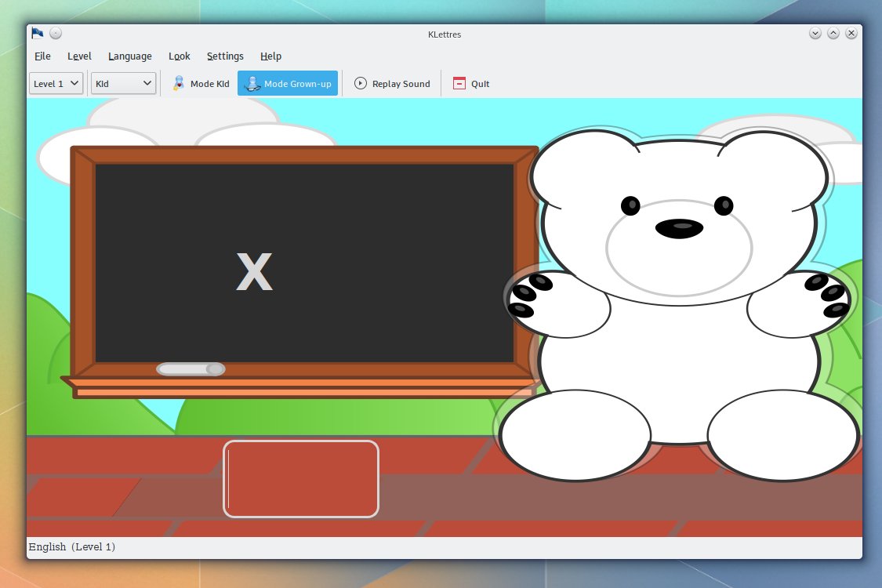This screenshot has width=882, height=588.
Task: Toggle Mode Grown-up button
Action: pyautogui.click(x=288, y=83)
